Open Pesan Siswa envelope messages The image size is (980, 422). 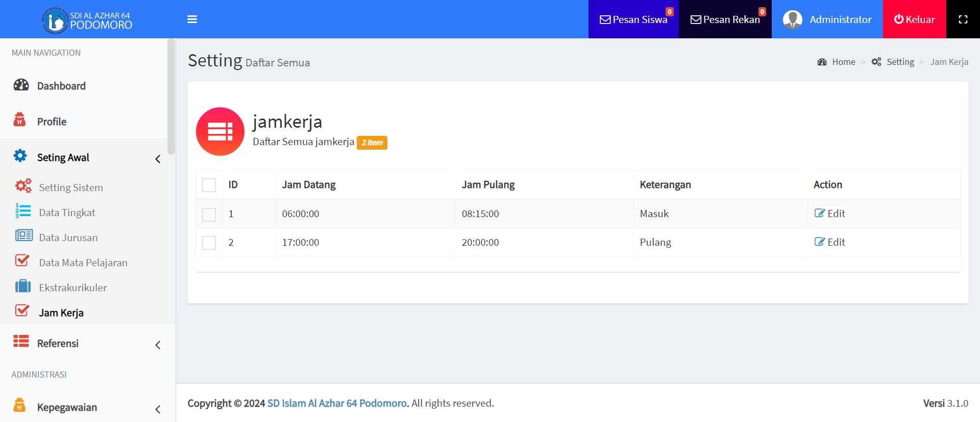pyautogui.click(x=633, y=19)
